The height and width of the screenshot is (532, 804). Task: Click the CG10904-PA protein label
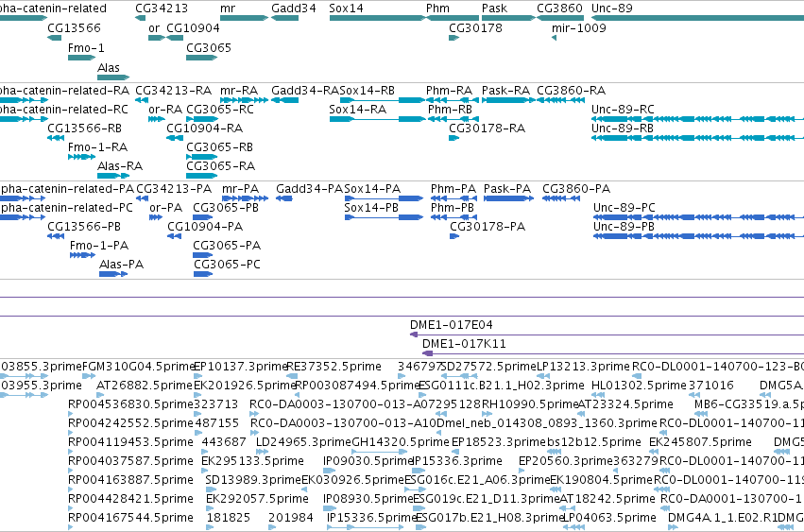[205, 227]
